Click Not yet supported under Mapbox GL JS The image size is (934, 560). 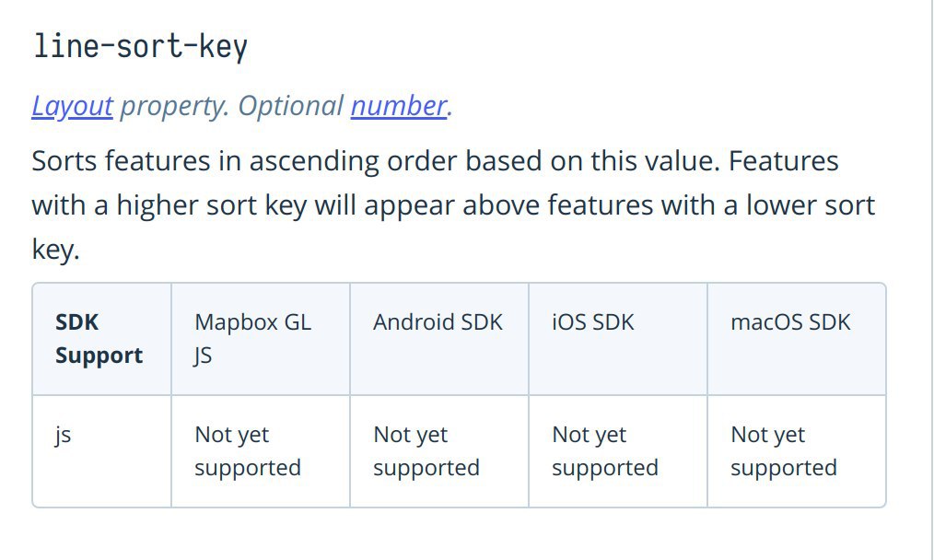click(247, 451)
